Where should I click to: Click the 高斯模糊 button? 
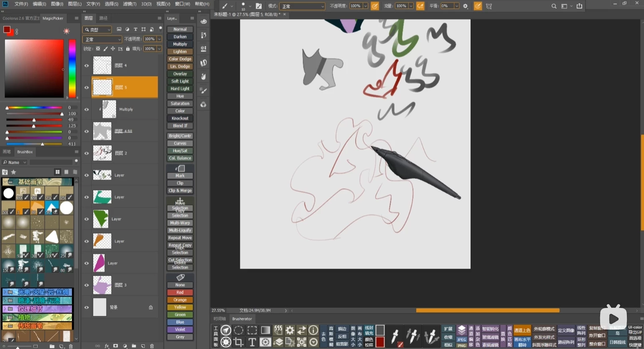click(331, 336)
